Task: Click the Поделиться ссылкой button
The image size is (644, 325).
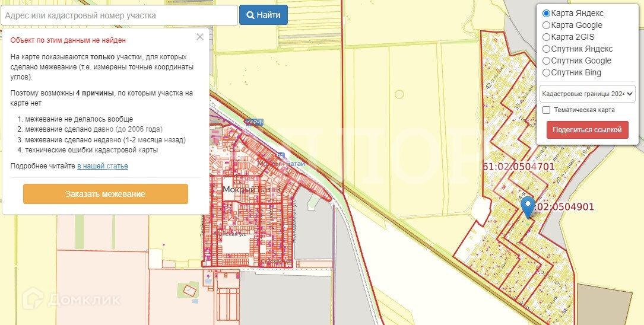Action: pyautogui.click(x=588, y=130)
